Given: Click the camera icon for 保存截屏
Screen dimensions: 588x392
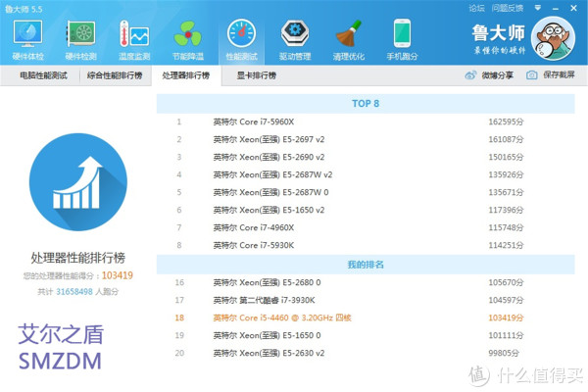Looking at the screenshot, I should (531, 75).
